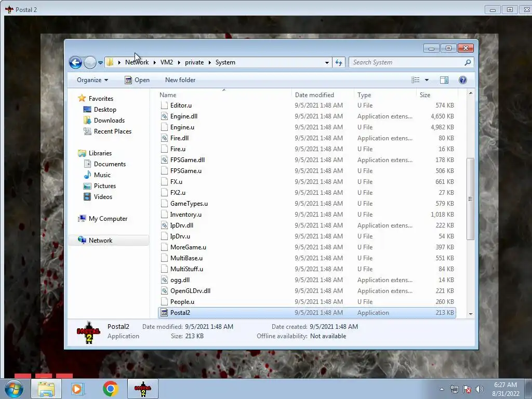The width and height of the screenshot is (532, 399).
Task: Select My Computer in navigation pane
Action: 108,219
